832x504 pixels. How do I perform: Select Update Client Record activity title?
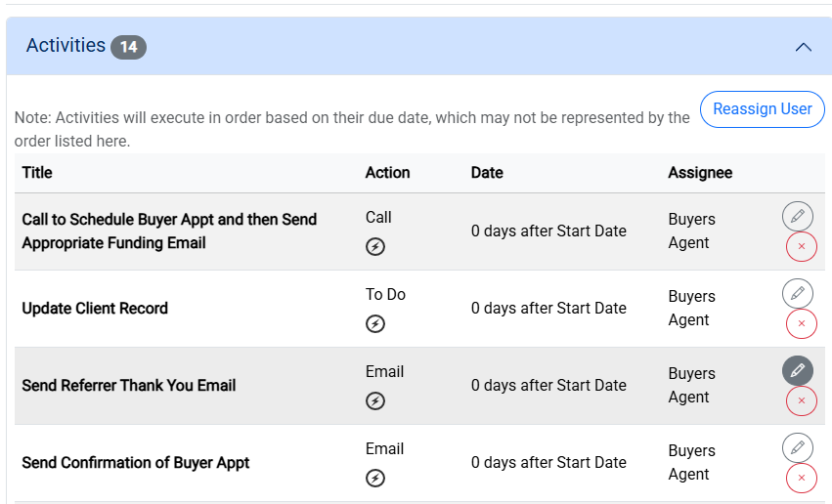95,309
